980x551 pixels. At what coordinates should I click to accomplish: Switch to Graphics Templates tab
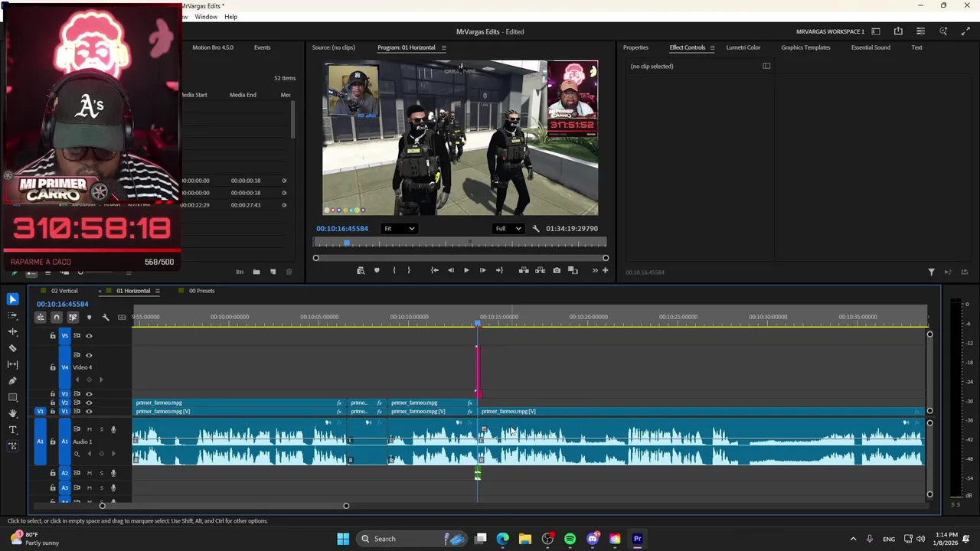[805, 47]
